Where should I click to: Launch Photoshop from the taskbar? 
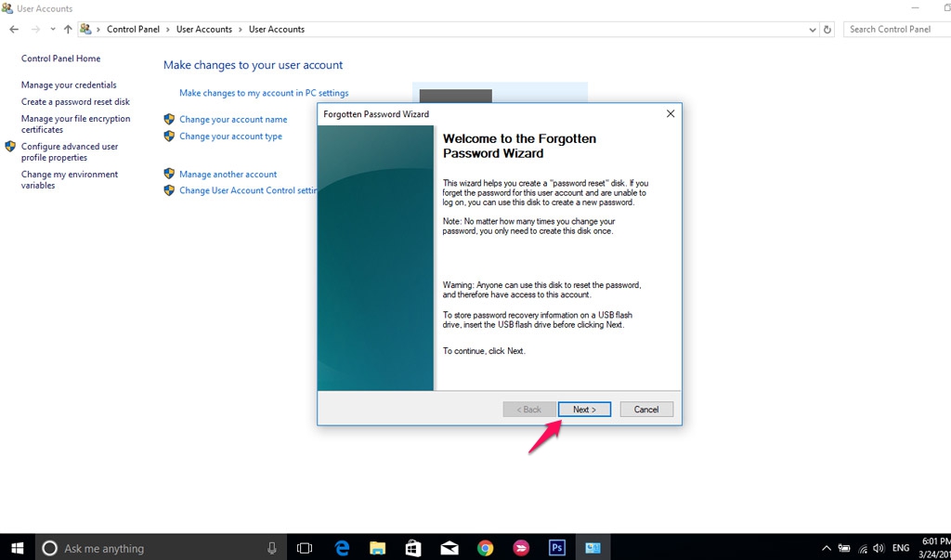557,548
